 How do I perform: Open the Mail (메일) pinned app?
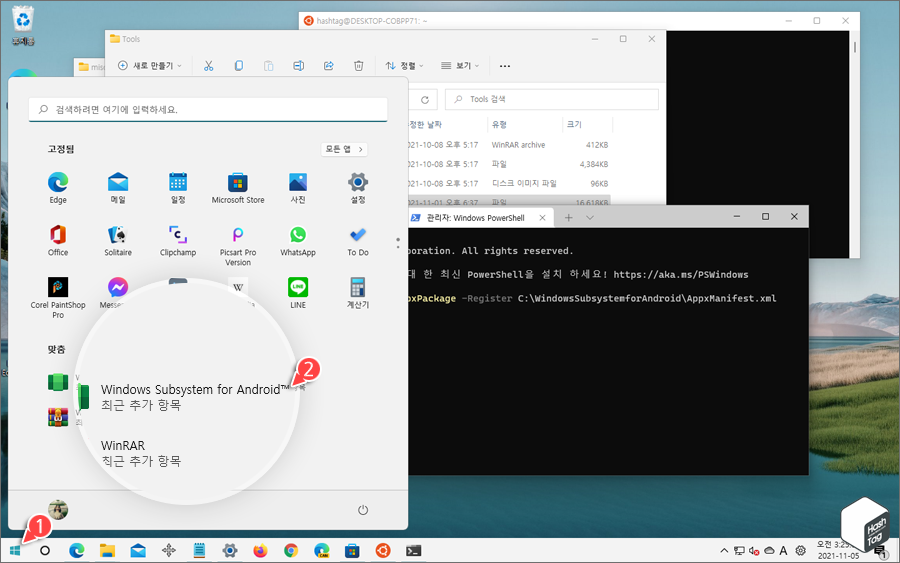point(118,188)
